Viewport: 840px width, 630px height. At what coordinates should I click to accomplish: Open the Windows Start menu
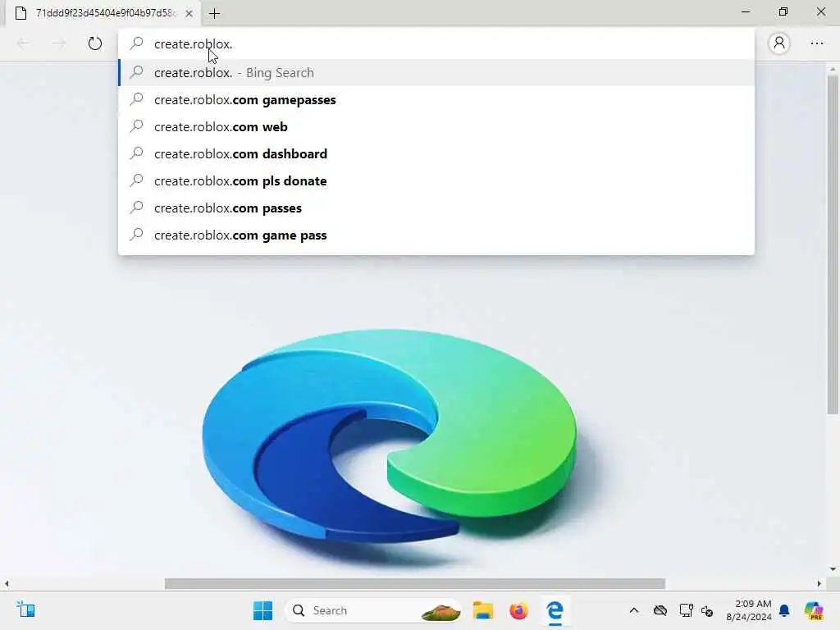tap(262, 610)
